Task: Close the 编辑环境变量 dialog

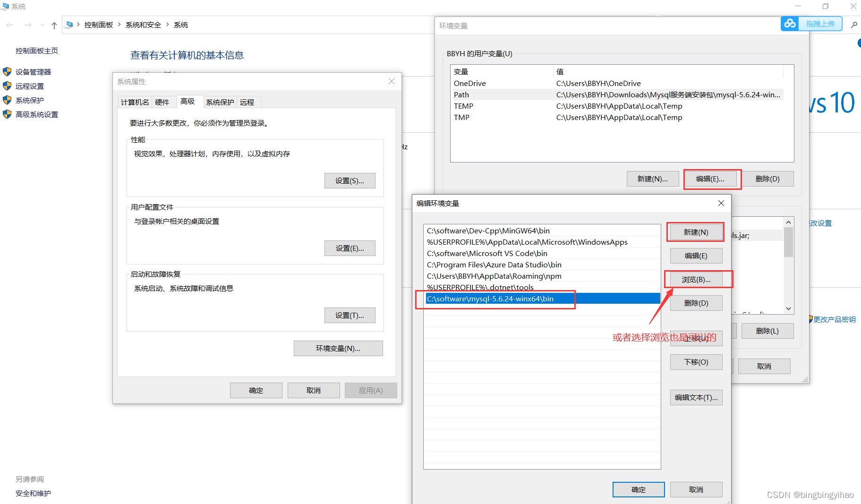Action: (x=721, y=203)
